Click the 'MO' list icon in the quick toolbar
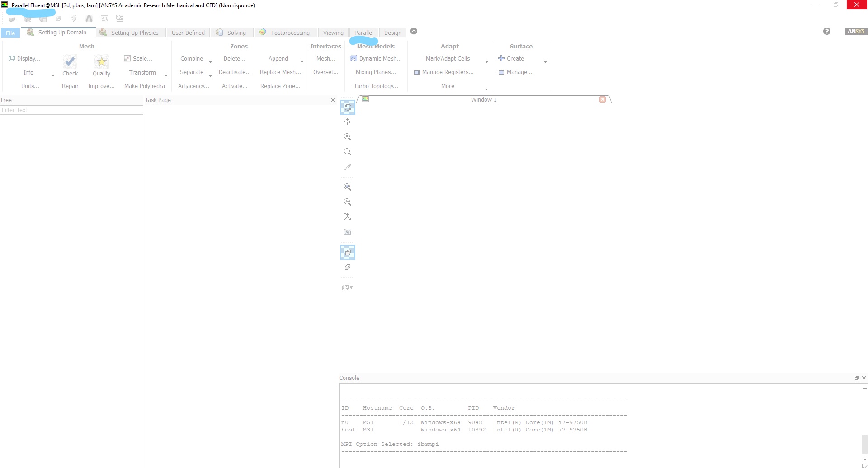This screenshot has width=868, height=468. pos(120,19)
